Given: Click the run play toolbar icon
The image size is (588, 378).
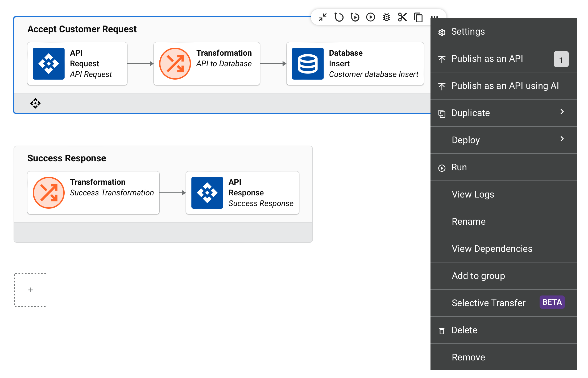Looking at the screenshot, I should click(x=371, y=17).
